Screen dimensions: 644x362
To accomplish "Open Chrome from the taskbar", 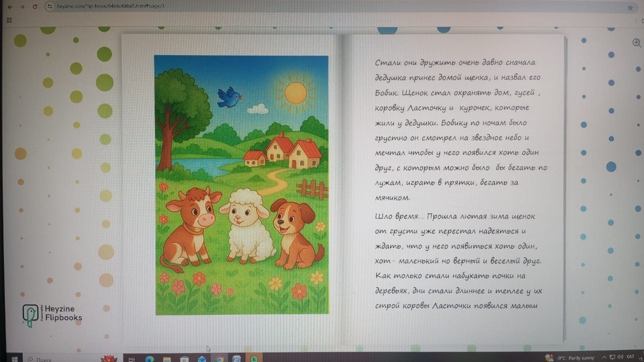I will click(x=219, y=358).
